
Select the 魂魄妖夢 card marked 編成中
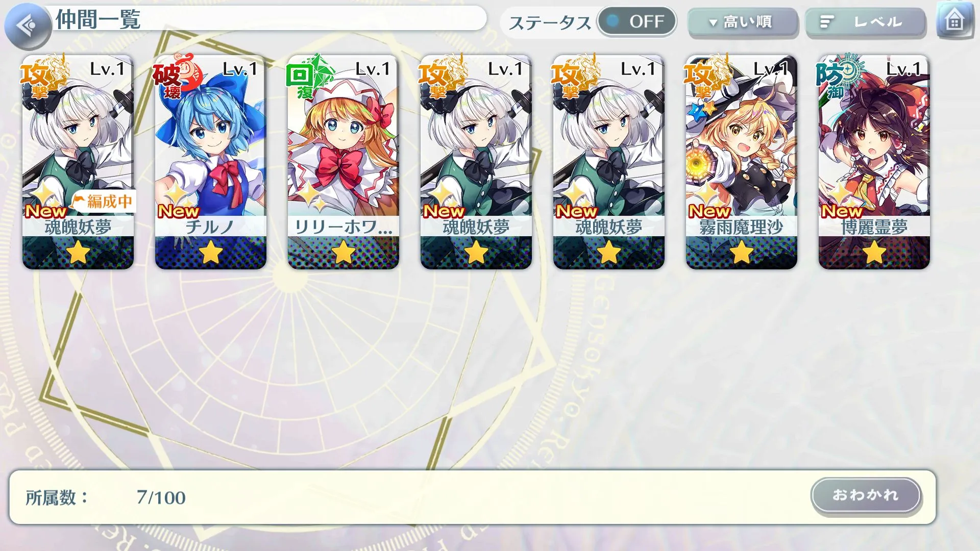point(78,162)
